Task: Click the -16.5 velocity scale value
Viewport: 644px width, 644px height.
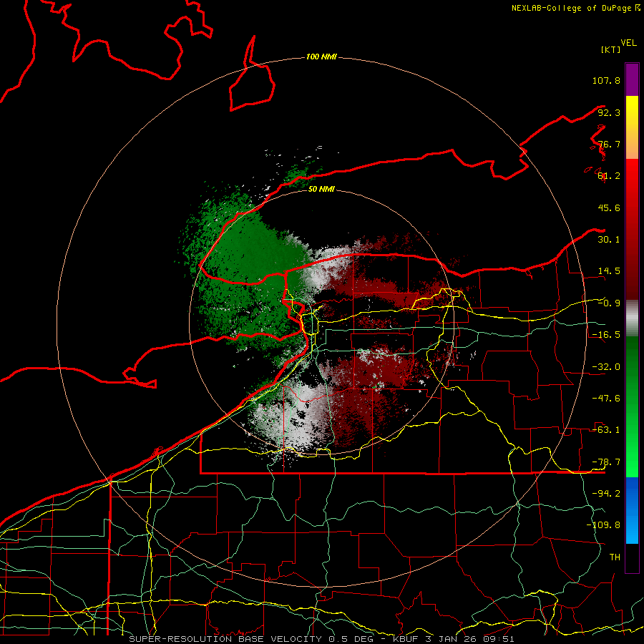Action: pos(606,335)
